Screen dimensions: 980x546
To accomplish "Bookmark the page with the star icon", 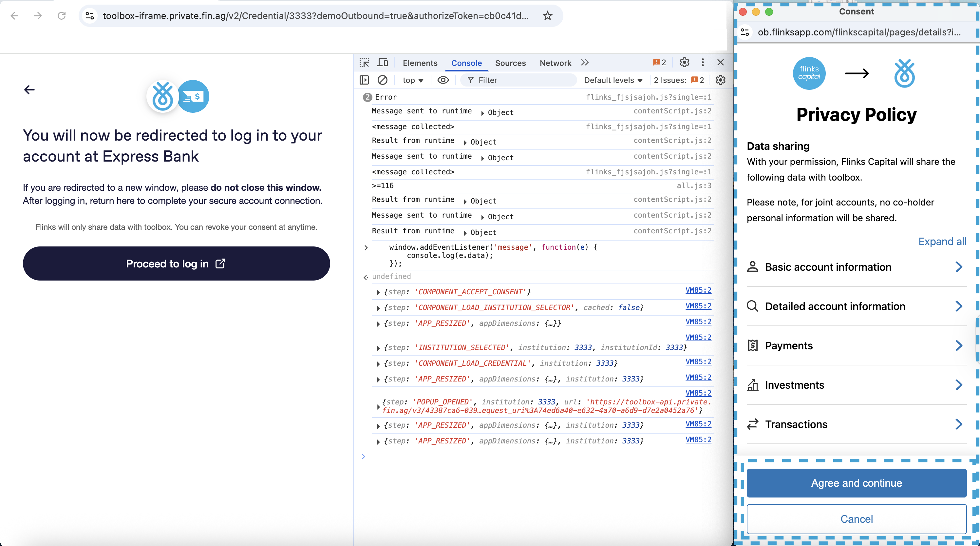I will tap(547, 16).
